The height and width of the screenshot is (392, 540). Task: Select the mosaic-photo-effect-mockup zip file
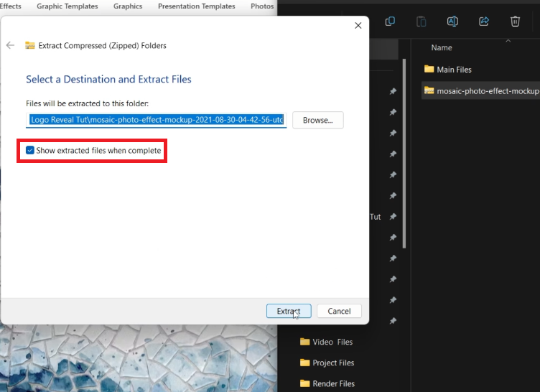[481, 91]
